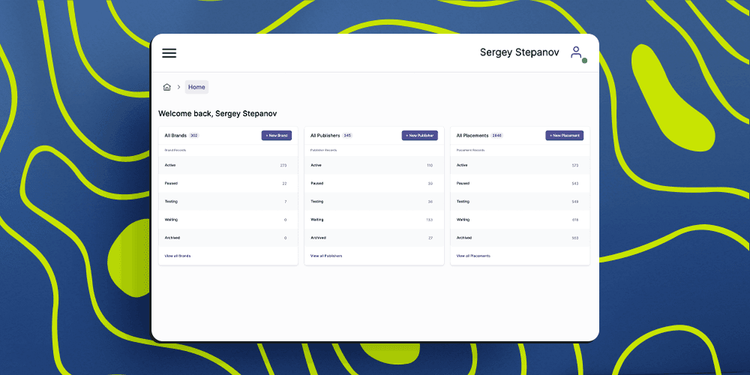Select the Archived row in All Placements

point(520,238)
